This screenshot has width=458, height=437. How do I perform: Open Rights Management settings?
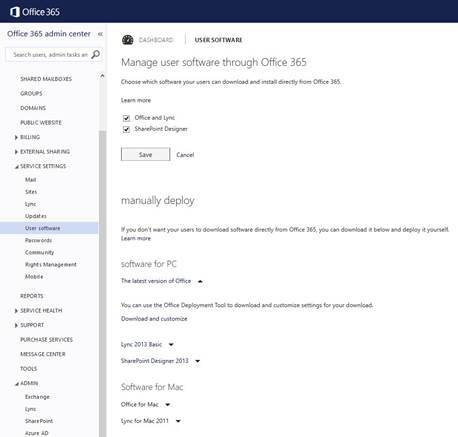[x=51, y=265]
